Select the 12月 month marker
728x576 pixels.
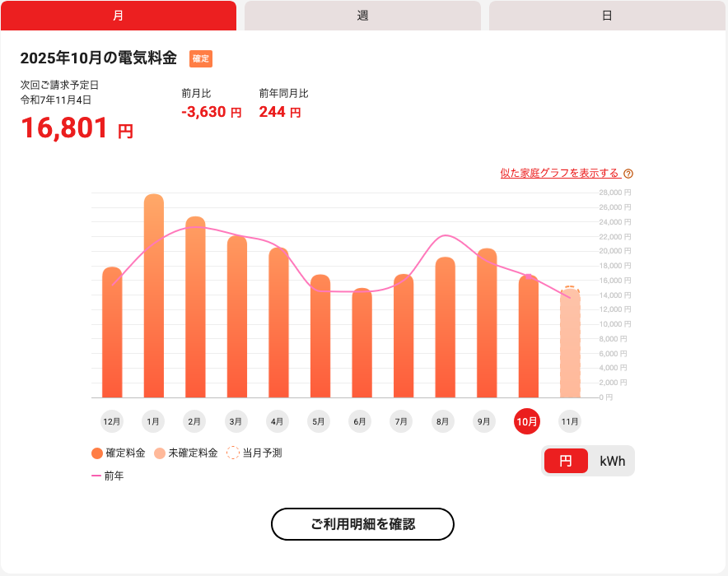click(x=112, y=421)
